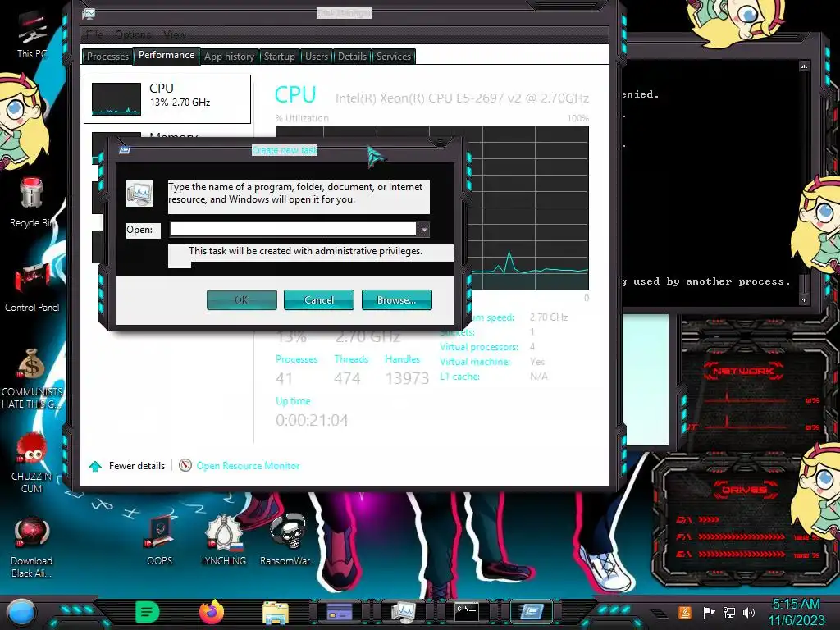Screen dimensions: 840x630
Task: Switch to the Startup tab
Action: 280,57
